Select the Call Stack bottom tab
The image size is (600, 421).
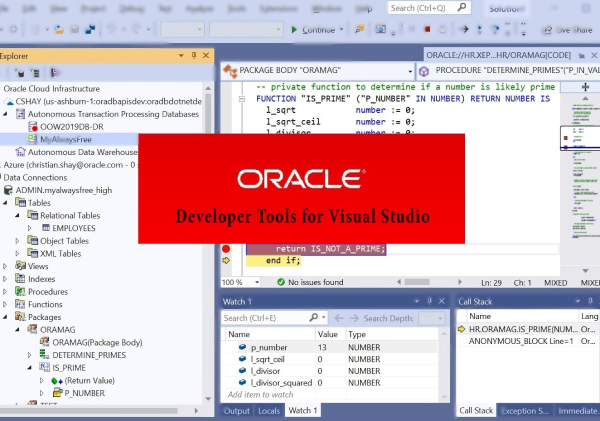coord(476,411)
